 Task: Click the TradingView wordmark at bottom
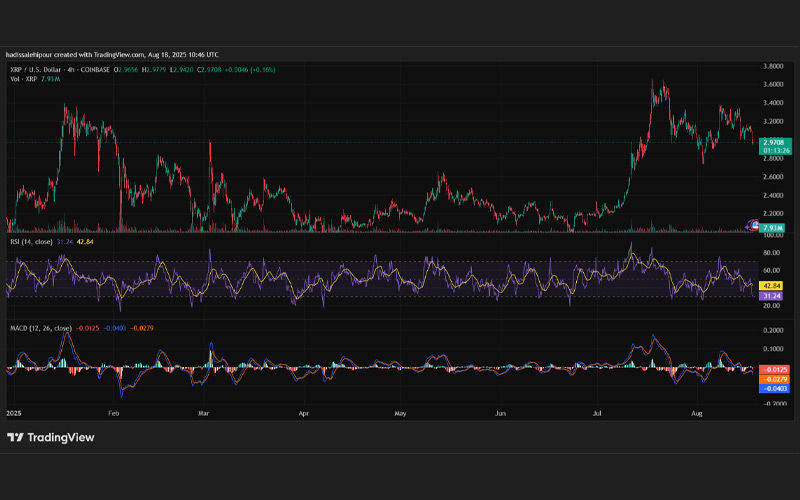click(61, 437)
